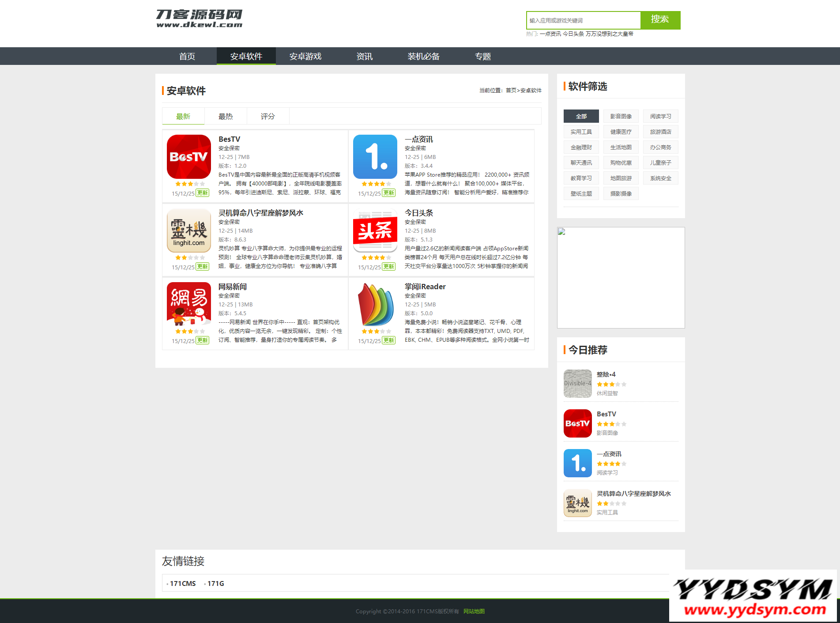Image resolution: width=840 pixels, height=623 pixels.
Task: Click the 一点资讯 blue app icon in list
Action: pos(375,157)
